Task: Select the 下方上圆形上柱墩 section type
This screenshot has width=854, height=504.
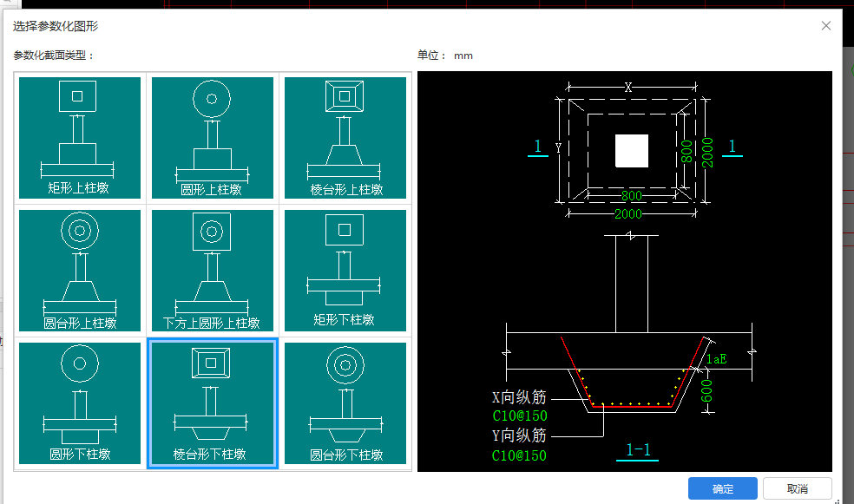Action: [x=213, y=271]
